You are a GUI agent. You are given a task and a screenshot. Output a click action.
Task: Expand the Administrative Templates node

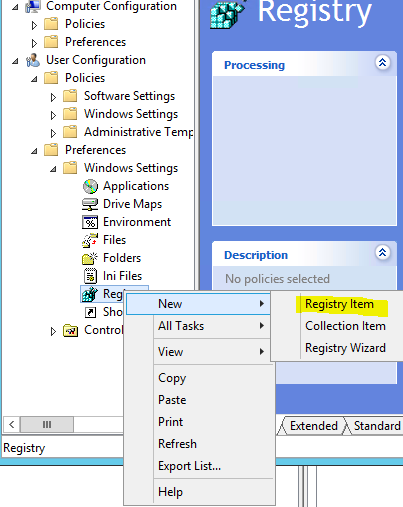tap(53, 133)
